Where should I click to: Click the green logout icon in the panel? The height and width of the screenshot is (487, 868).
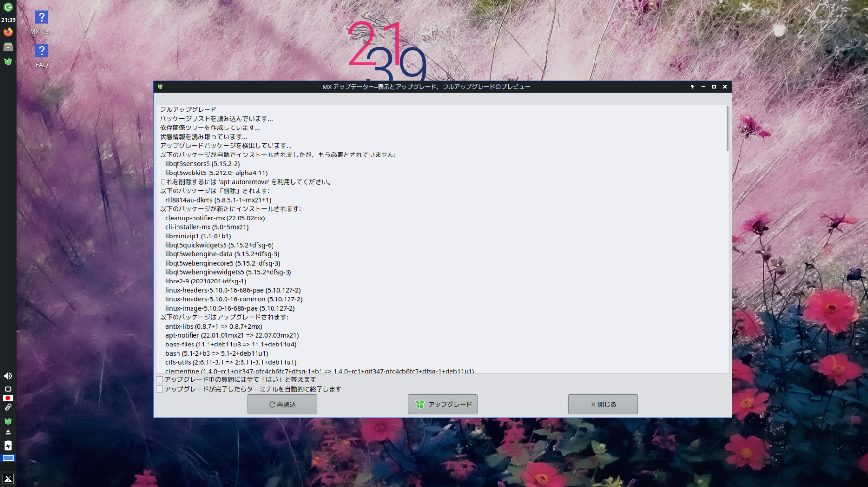pos(8,7)
